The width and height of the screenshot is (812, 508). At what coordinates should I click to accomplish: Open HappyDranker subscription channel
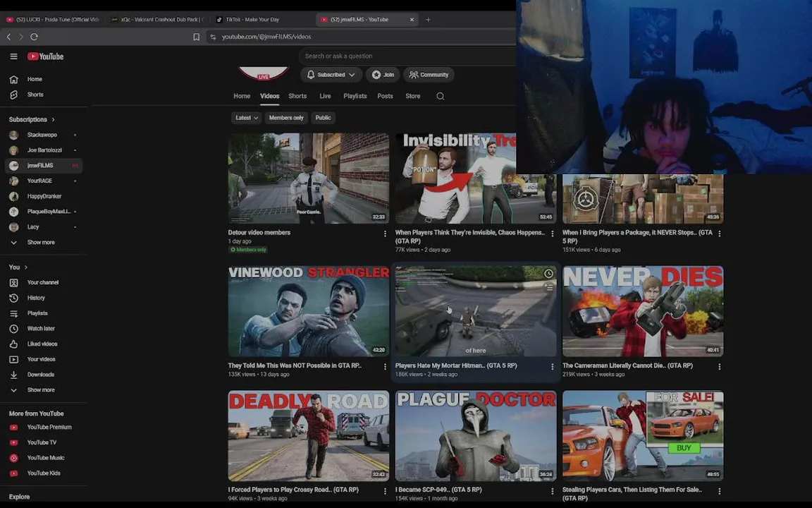coord(44,196)
